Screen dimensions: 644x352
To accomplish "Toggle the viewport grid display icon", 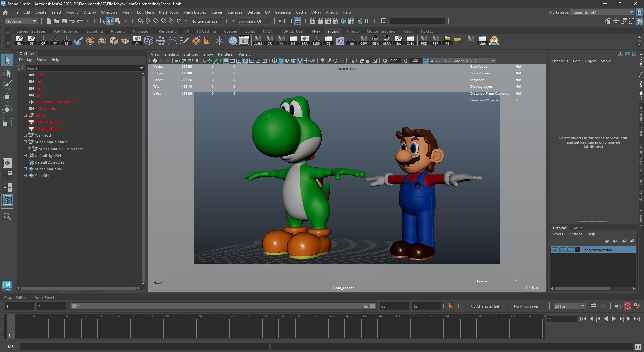I will [226, 61].
